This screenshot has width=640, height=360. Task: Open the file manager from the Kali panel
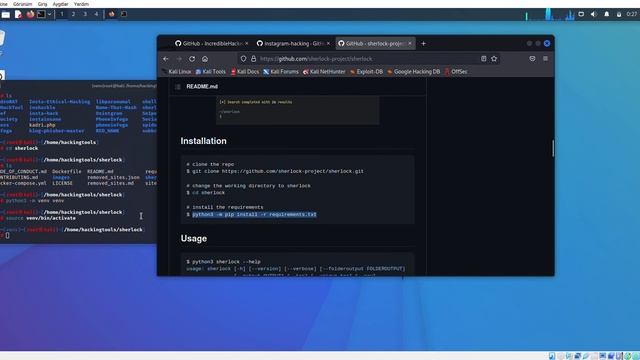point(6,14)
